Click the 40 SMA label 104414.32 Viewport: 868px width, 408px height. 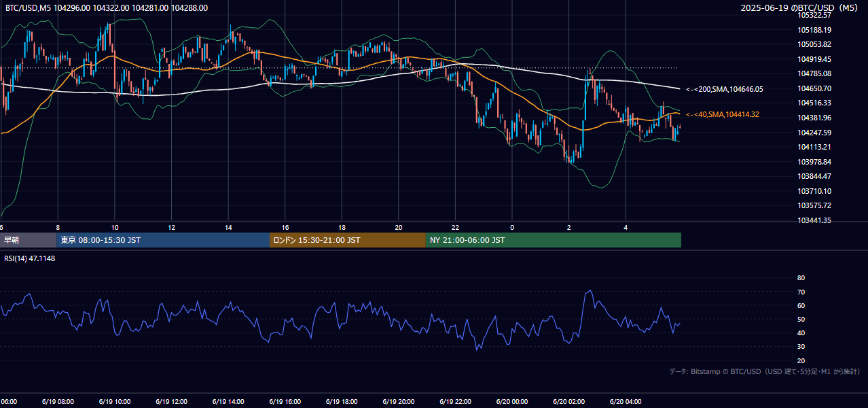[723, 114]
